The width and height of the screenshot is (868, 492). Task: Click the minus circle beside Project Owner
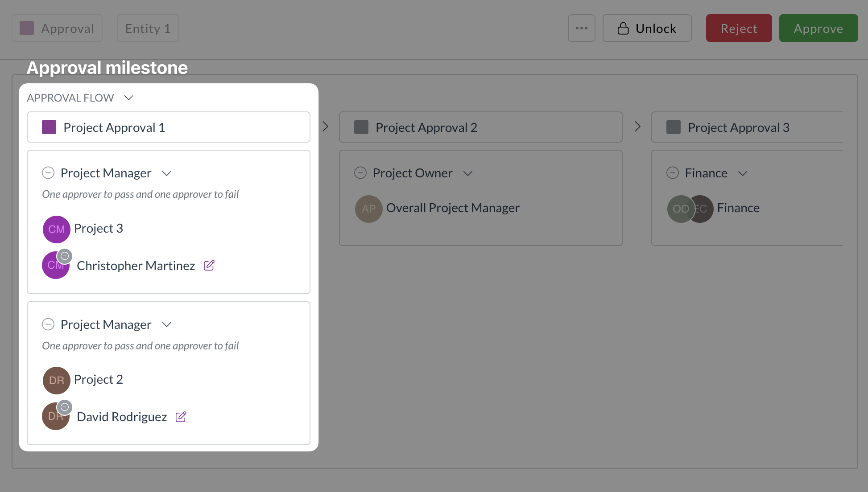point(360,172)
